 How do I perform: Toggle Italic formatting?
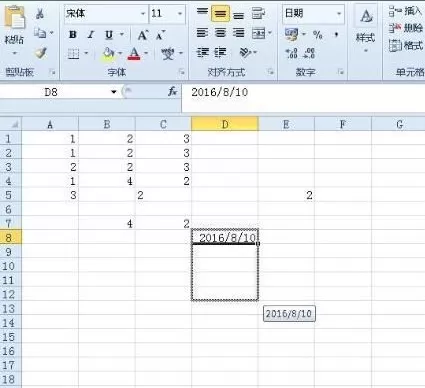[90, 34]
